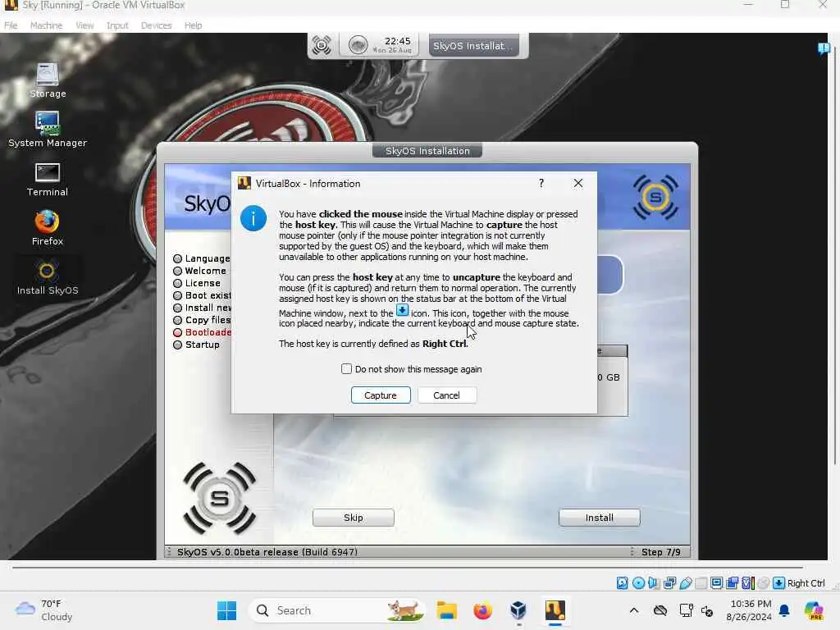Open the Input menu
The width and height of the screenshot is (840, 630).
click(x=117, y=25)
